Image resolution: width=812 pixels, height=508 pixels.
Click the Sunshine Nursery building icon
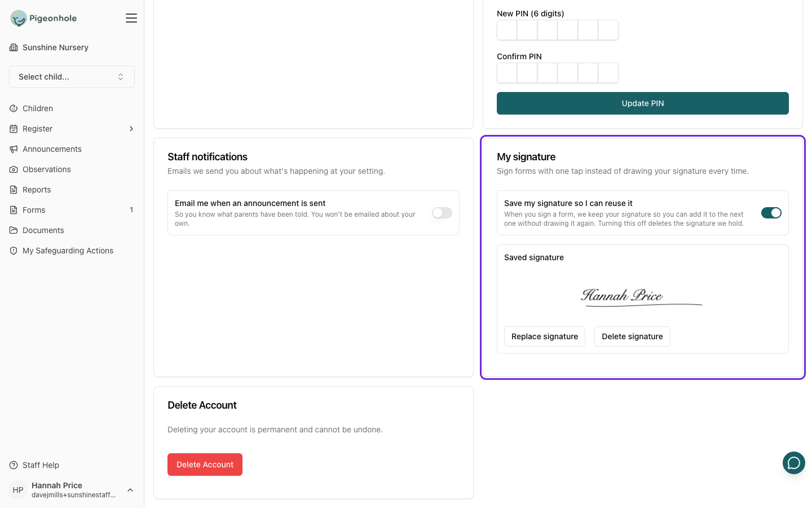(14, 47)
